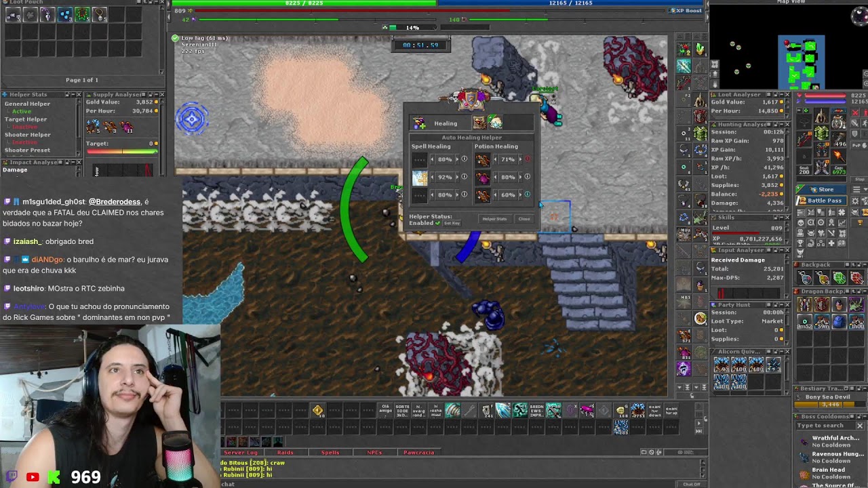The width and height of the screenshot is (868, 488).
Task: Collapse the Loot Analyser panel
Action: 782,94
